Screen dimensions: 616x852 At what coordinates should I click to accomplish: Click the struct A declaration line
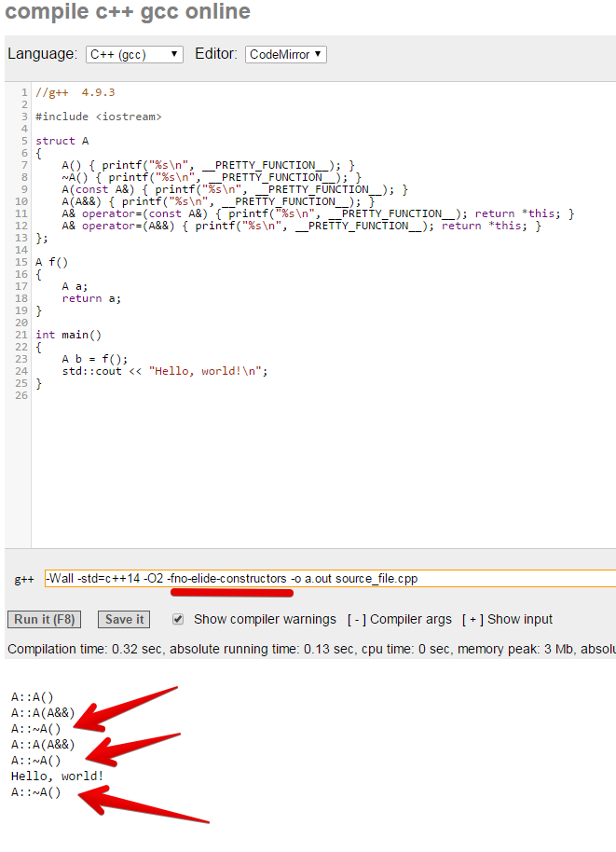click(x=62, y=141)
